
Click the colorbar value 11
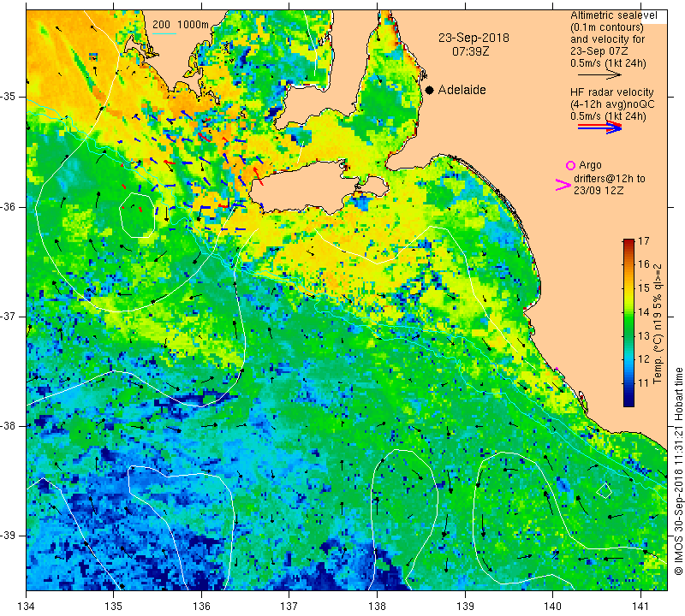click(x=644, y=383)
